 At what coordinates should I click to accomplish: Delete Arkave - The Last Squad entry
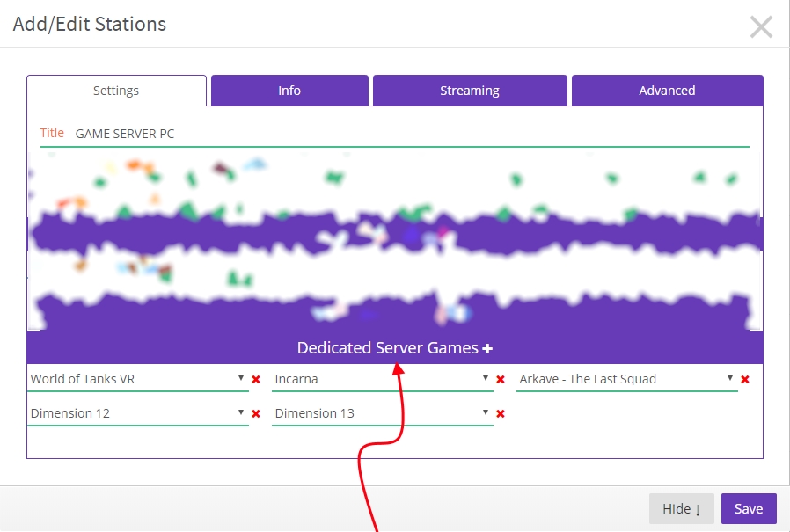coord(745,380)
